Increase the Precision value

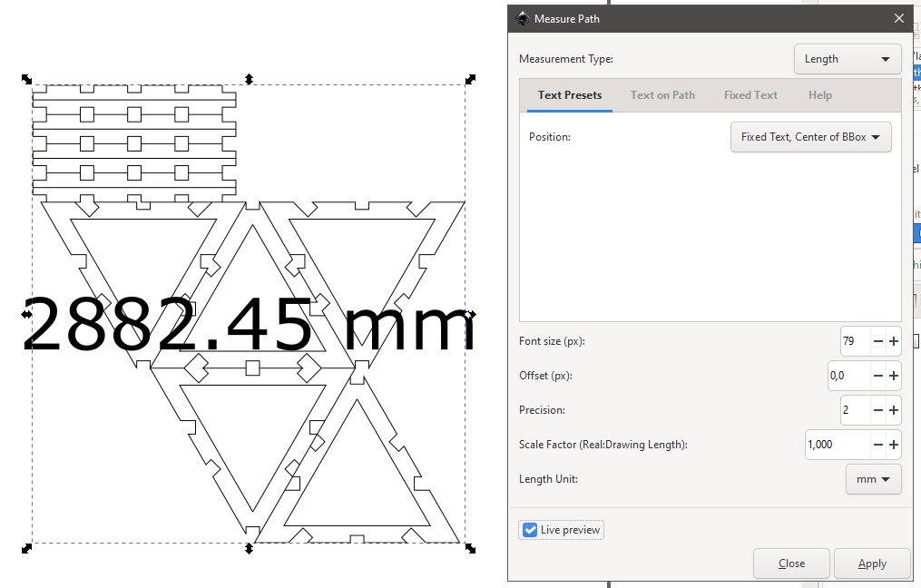894,410
